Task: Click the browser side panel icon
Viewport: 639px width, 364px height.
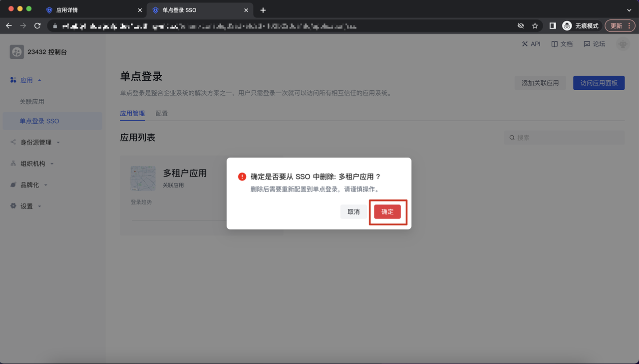Action: (x=553, y=26)
